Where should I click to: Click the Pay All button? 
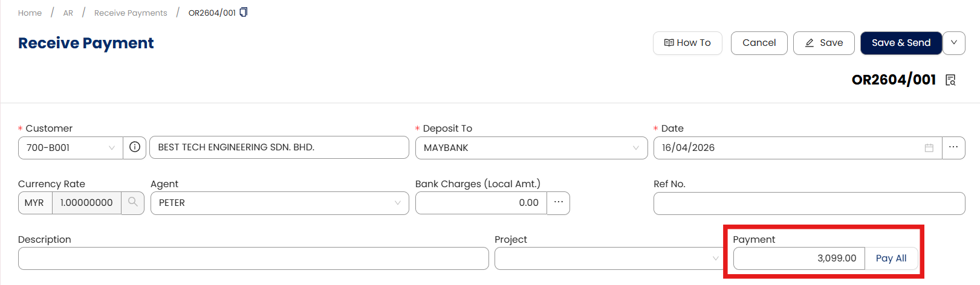click(x=891, y=258)
